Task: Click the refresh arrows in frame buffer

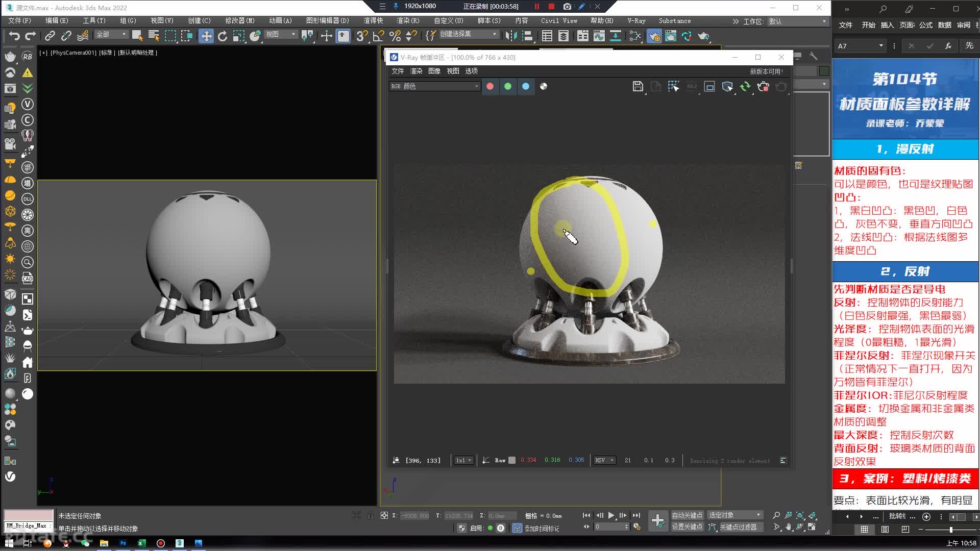Action: [x=745, y=86]
